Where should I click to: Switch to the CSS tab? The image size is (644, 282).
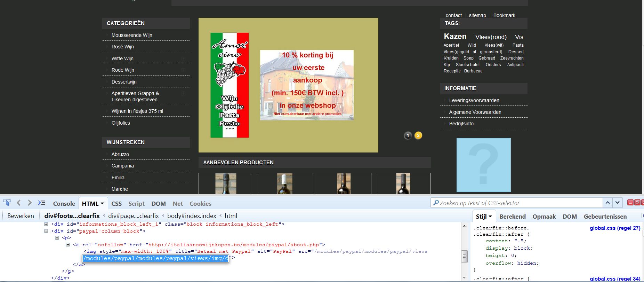[x=116, y=204]
